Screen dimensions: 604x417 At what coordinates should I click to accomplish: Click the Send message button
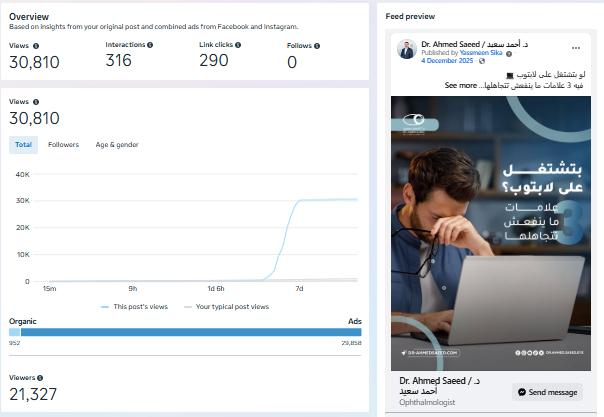[548, 392]
